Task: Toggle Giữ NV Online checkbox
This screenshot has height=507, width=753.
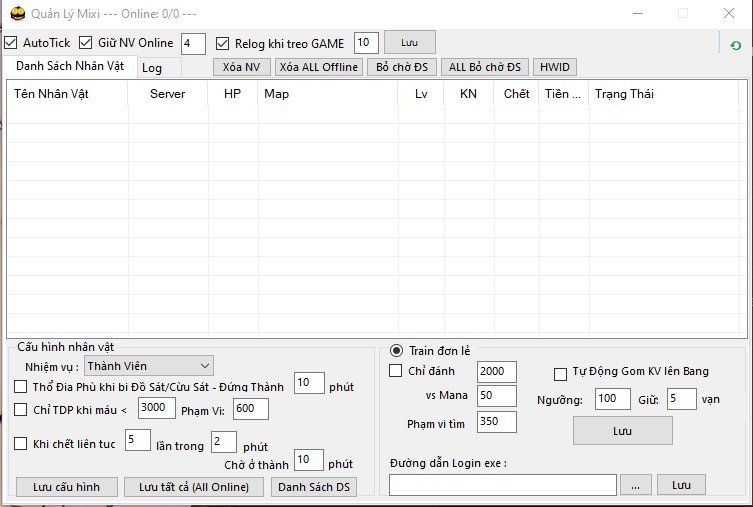Action: 85,43
